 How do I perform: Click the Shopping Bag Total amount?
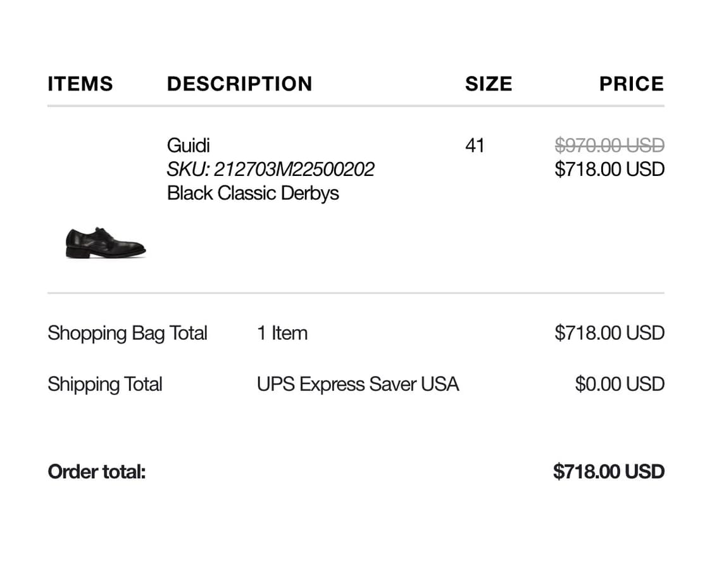tap(609, 333)
